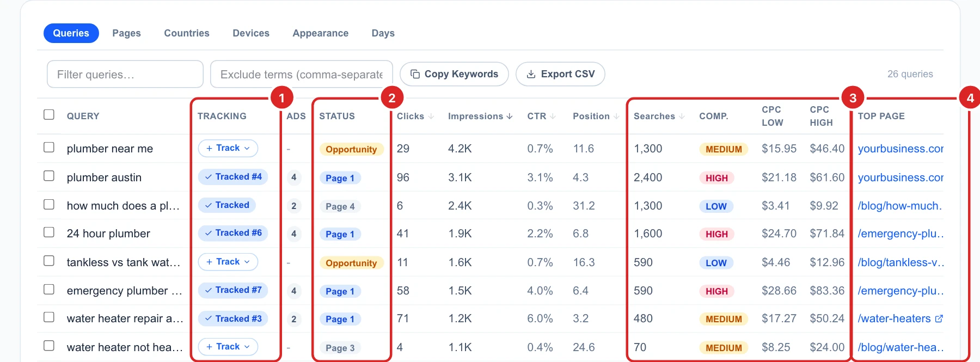Toggle the select-all checkbox in header

[49, 115]
